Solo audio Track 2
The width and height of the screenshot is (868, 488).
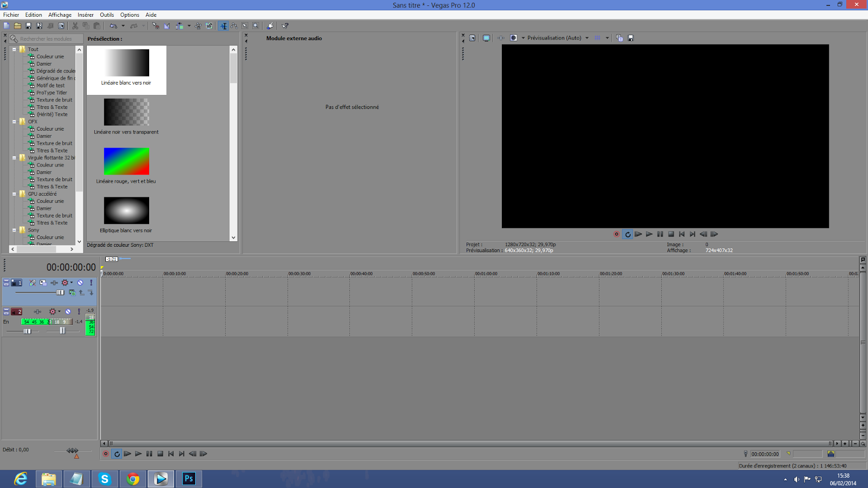coord(79,311)
